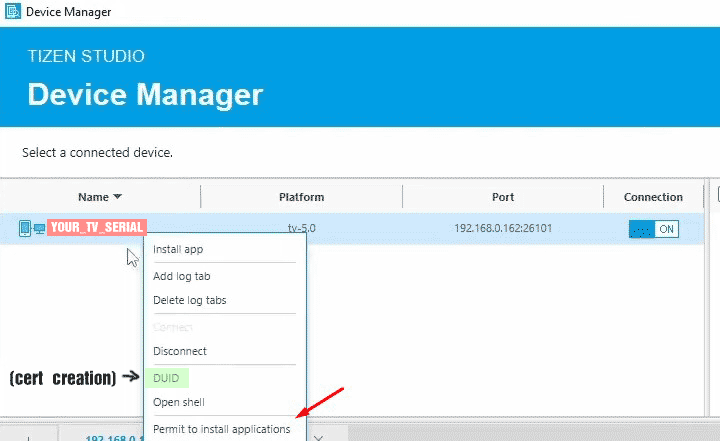Viewport: 720px width, 441px height.
Task: Select Add log tab menu entry
Action: (181, 276)
